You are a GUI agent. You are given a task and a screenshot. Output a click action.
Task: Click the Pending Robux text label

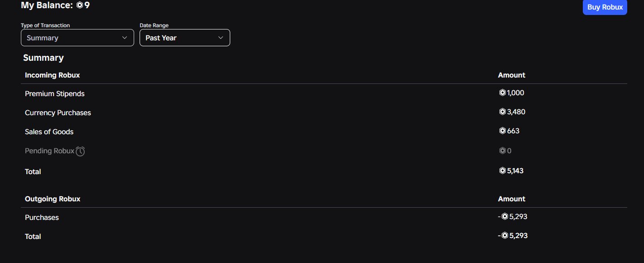(x=49, y=151)
